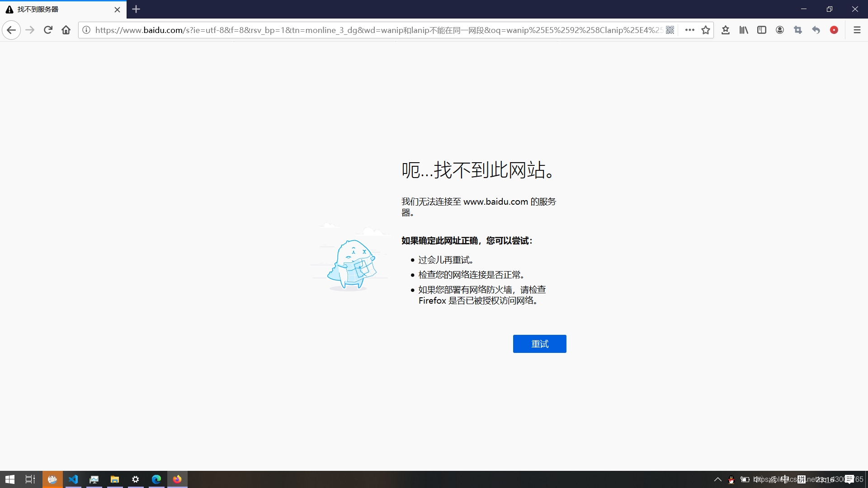Go back to the previous page
The image size is (868, 488).
coord(11,30)
